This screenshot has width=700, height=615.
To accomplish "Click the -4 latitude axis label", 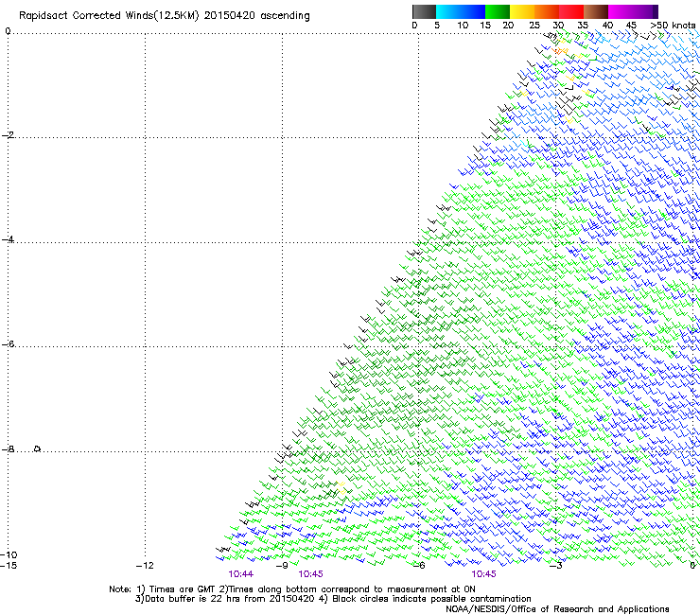I will coord(8,239).
